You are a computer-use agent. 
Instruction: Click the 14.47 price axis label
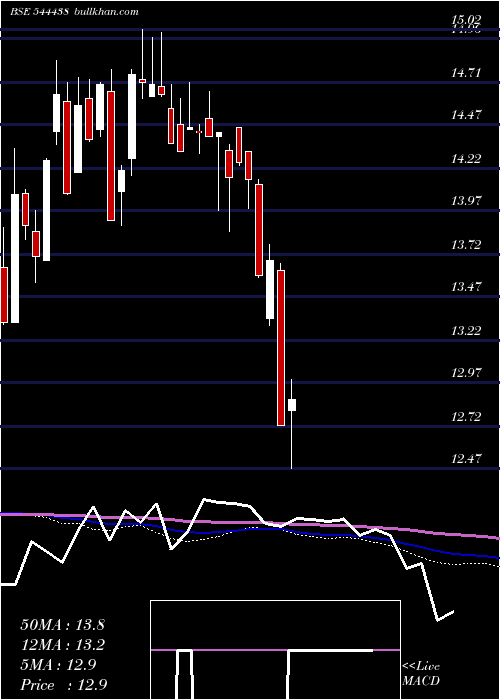(x=467, y=115)
